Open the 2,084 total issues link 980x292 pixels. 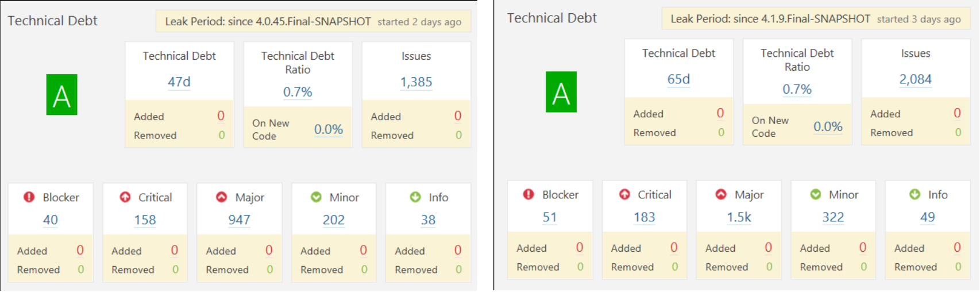pyautogui.click(x=915, y=79)
